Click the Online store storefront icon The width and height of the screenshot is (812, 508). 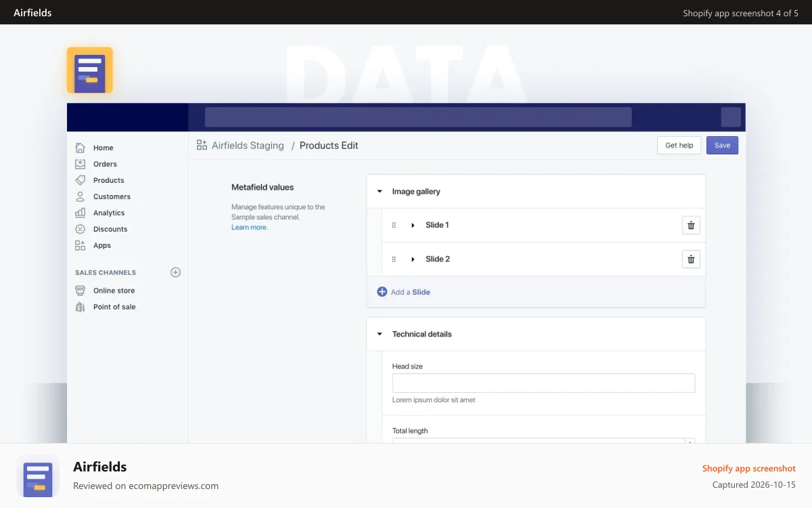pyautogui.click(x=81, y=291)
